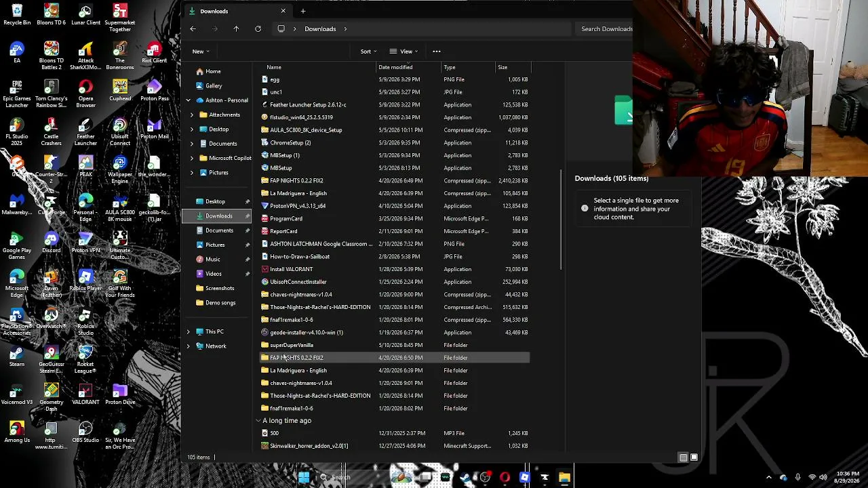This screenshot has height=488, width=868.
Task: Sort files by the Size column
Action: [x=513, y=67]
